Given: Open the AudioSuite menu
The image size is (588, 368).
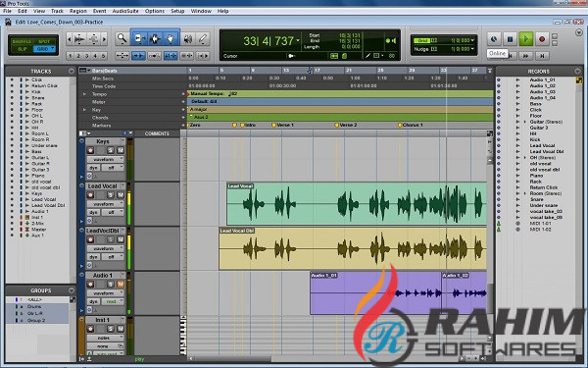Looking at the screenshot, I should pyautogui.click(x=125, y=11).
